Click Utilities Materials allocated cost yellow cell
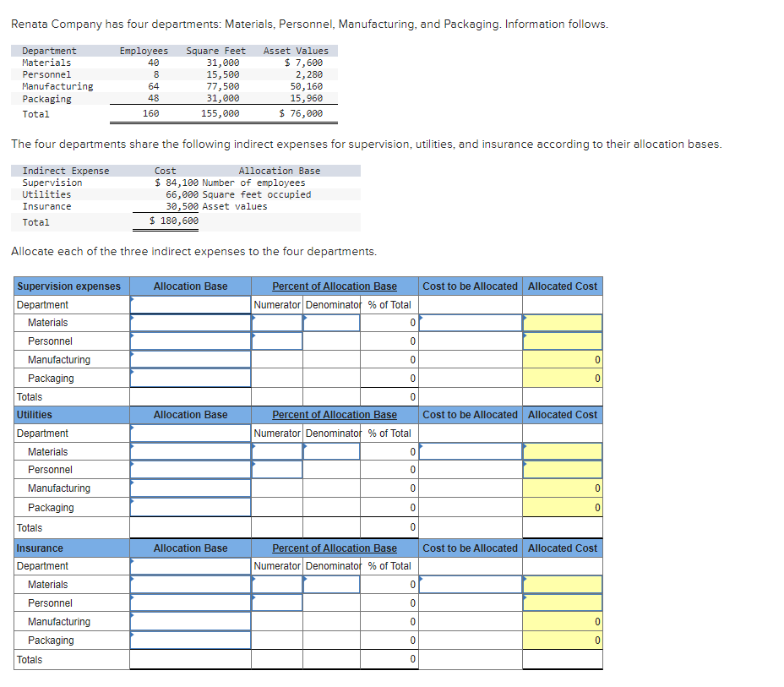 563,451
